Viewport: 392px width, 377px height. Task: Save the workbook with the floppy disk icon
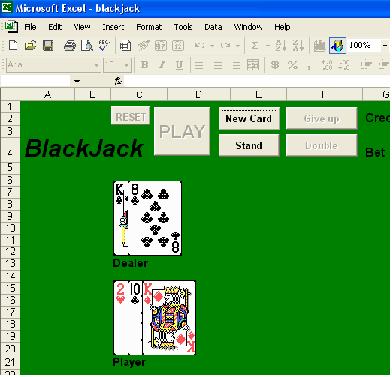click(48, 45)
